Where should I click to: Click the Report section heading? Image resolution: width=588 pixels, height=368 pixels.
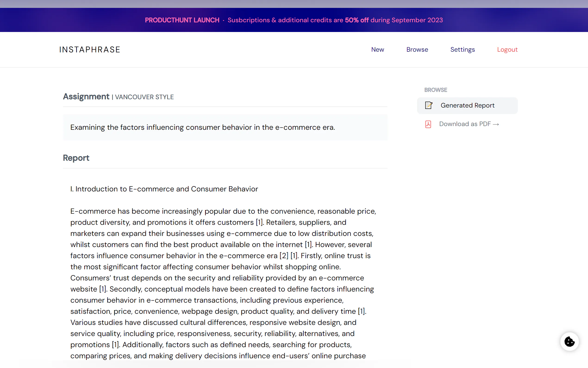(x=76, y=158)
